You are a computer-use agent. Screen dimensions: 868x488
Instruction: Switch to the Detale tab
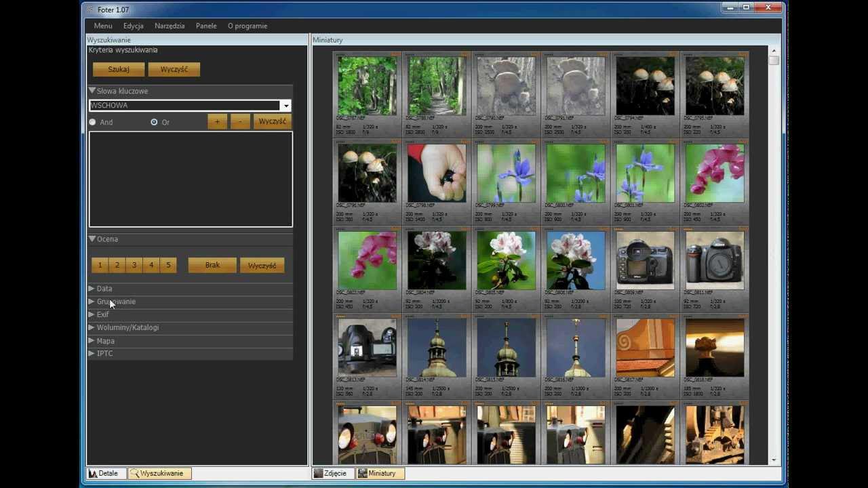106,473
